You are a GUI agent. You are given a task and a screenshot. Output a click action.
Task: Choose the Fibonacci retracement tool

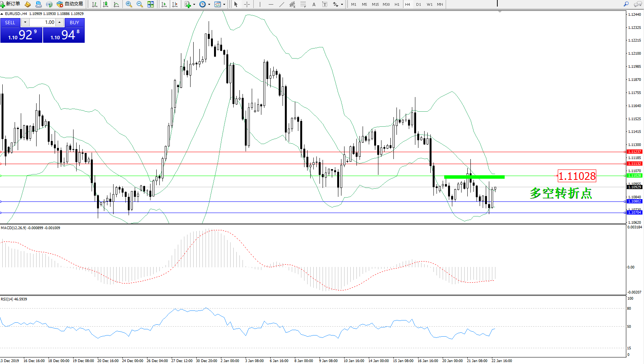pos(303,4)
